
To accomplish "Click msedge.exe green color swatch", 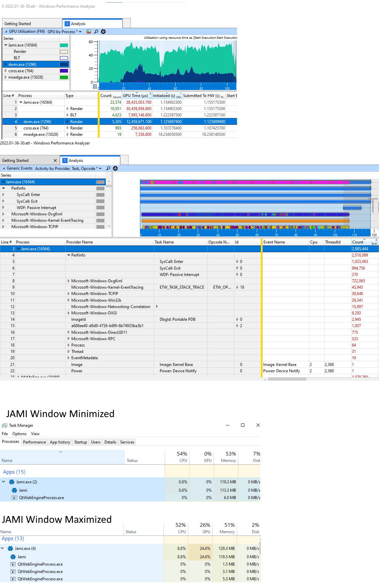I will point(64,77).
